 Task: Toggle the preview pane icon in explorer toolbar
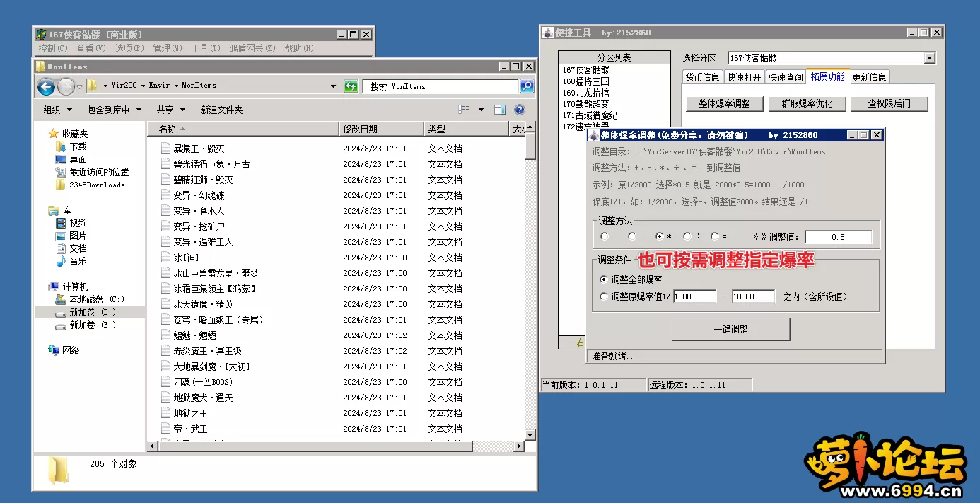[x=500, y=110]
